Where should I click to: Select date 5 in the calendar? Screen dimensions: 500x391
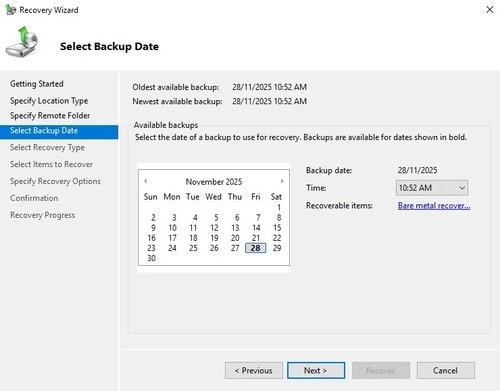(216, 218)
